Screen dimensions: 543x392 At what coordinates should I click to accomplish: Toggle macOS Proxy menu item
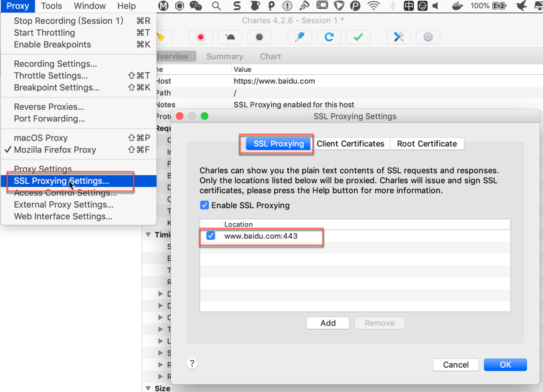pos(79,138)
